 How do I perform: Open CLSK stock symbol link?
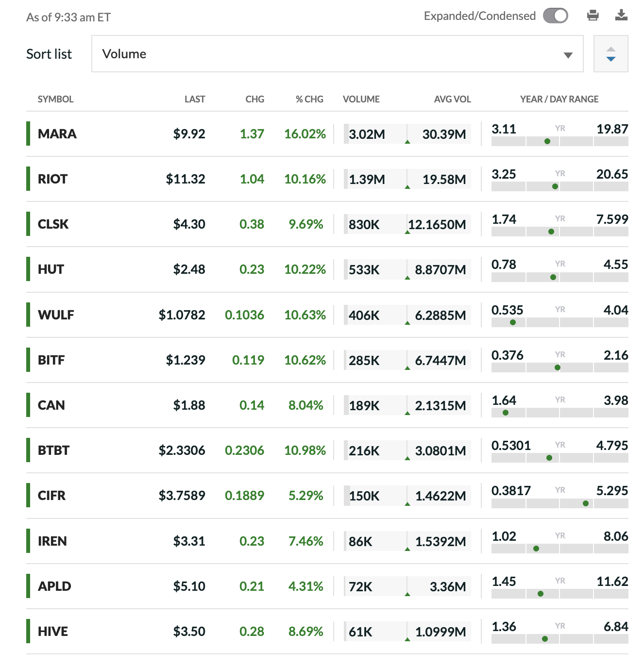click(53, 224)
